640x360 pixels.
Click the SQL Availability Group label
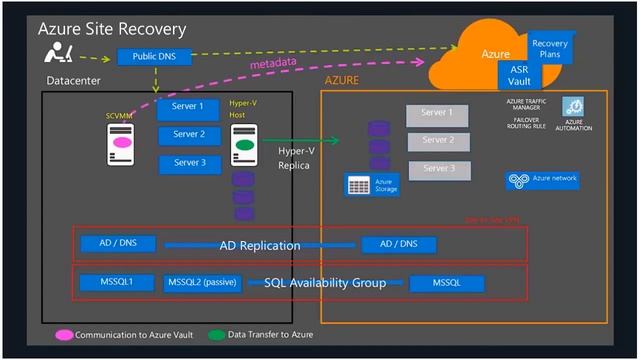(x=325, y=283)
